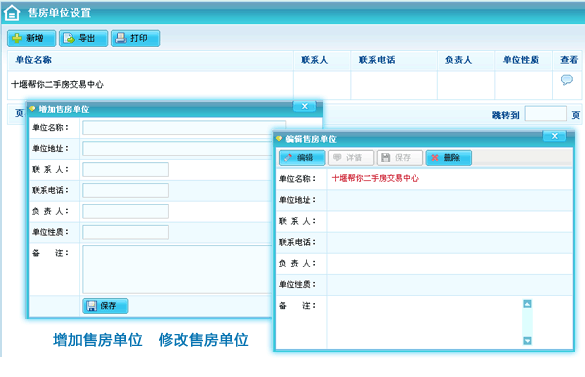Image resolution: width=585 pixels, height=377 pixels.
Task: Focus 联系电话 field in 增加售房单位 dialog
Action: pos(125,190)
